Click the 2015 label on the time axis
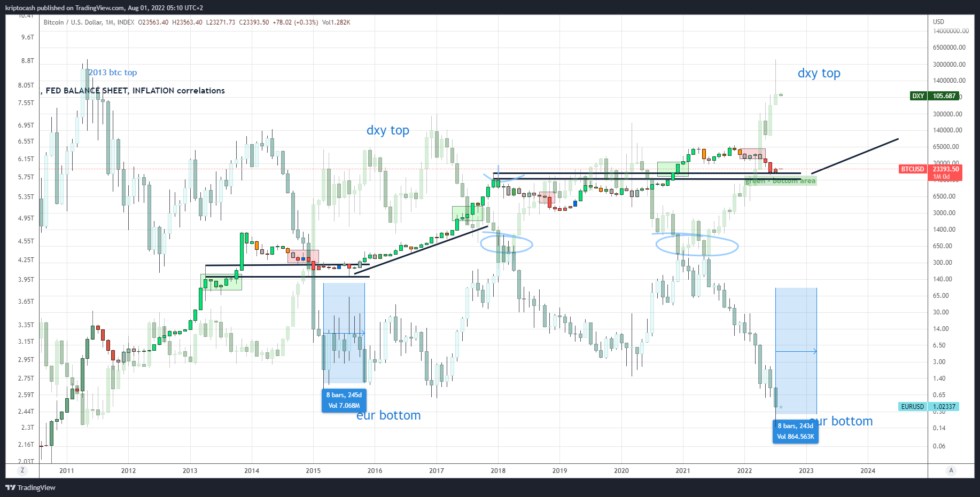 point(313,471)
